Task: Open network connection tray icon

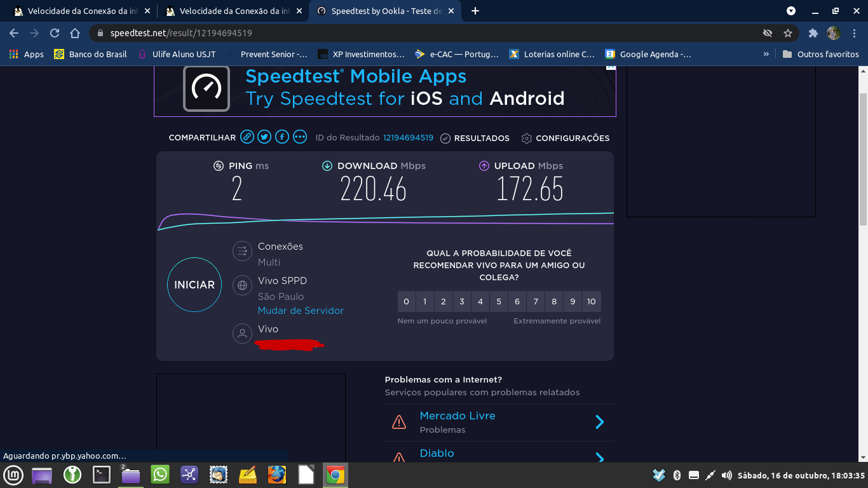Action: pos(710,475)
